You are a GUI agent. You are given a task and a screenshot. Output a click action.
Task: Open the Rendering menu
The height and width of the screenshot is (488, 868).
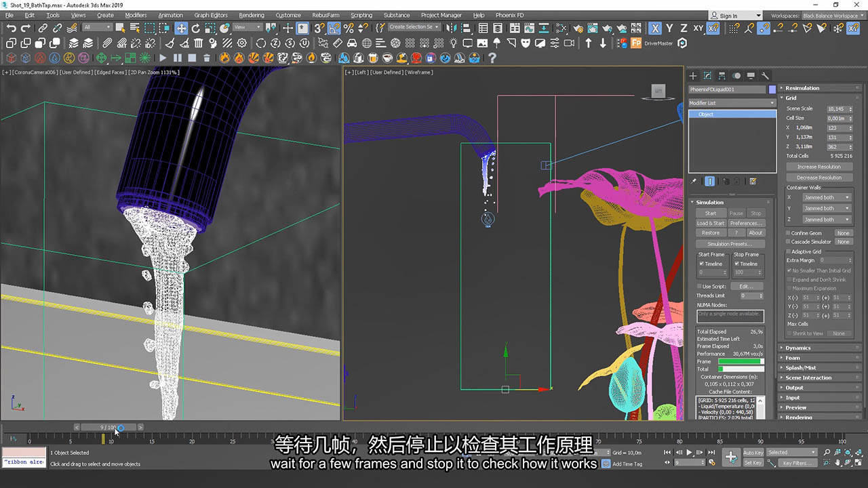252,15
